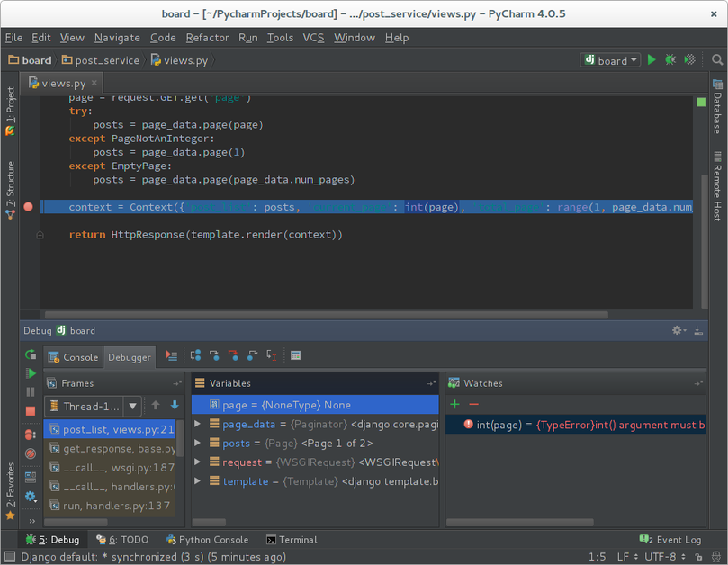This screenshot has height=565, width=728.
Task: Toggle Mute Breakpoints icon
Action: click(31, 453)
